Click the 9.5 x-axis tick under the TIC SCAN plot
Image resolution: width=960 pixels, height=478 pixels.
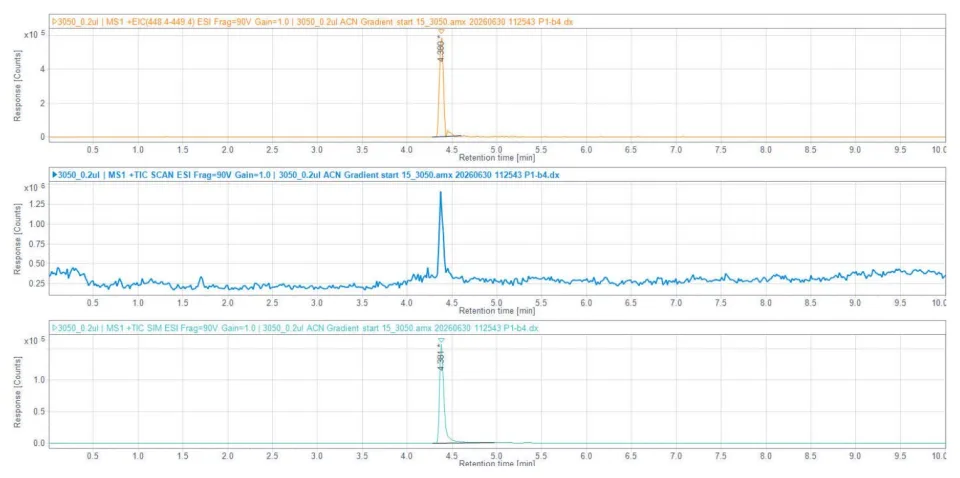[x=900, y=302]
